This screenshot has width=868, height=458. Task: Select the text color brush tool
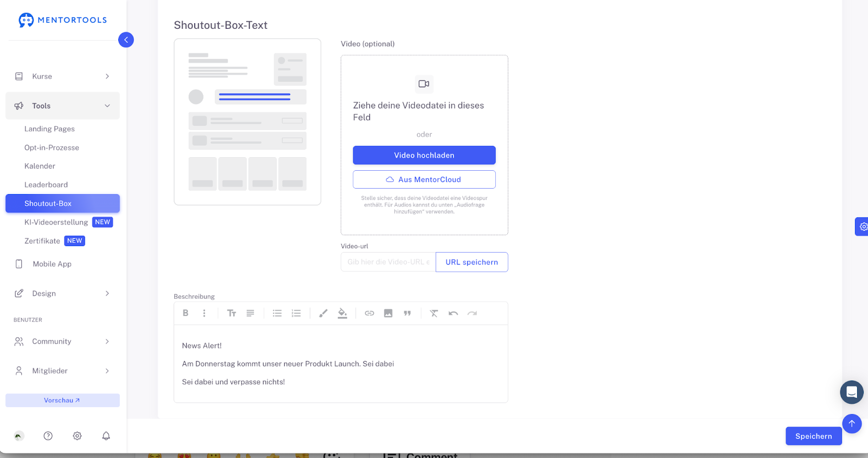coord(323,313)
